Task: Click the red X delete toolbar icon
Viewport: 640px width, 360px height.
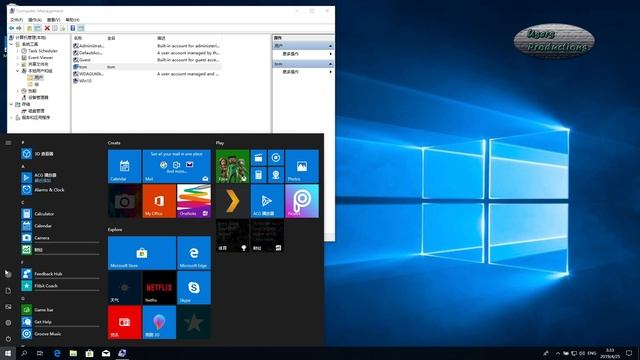Action: (x=47, y=28)
